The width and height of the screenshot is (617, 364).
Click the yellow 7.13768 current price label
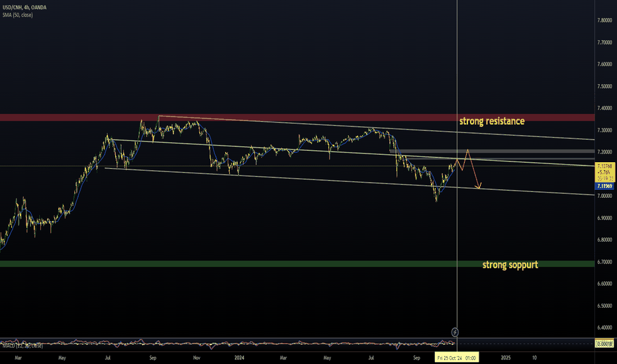click(604, 172)
